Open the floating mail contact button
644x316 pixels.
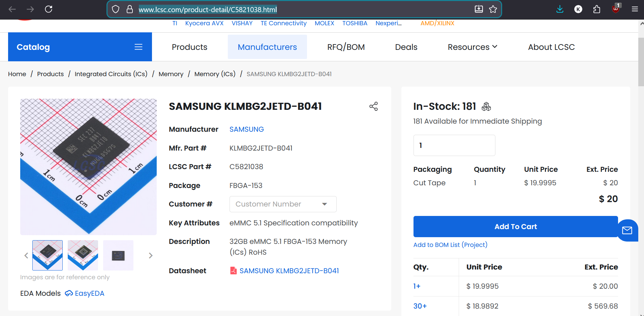627,230
